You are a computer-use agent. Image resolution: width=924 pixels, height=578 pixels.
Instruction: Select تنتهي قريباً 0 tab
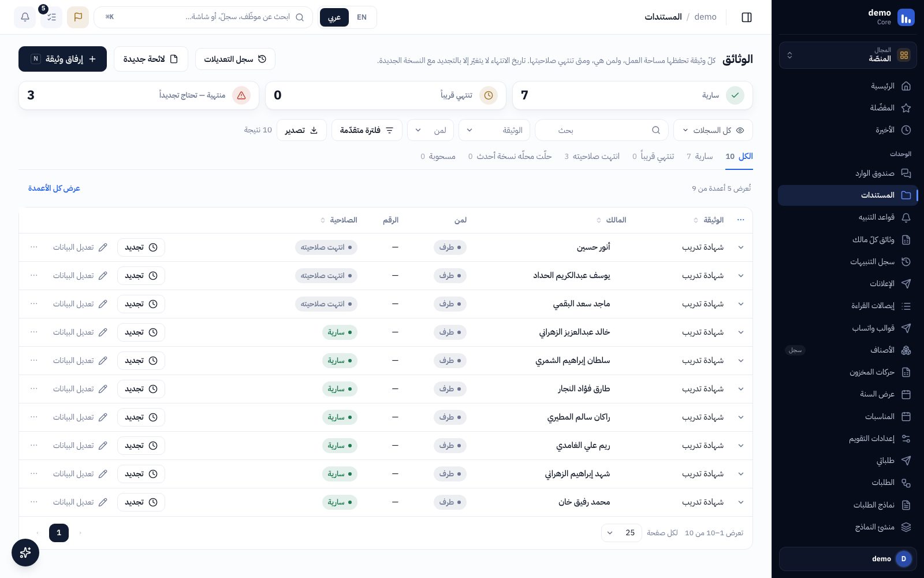653,157
